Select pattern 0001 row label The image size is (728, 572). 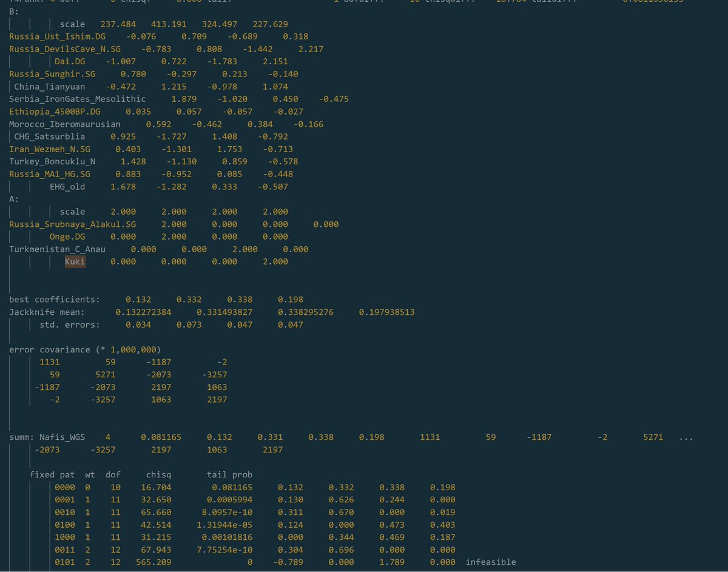pyautogui.click(x=65, y=500)
